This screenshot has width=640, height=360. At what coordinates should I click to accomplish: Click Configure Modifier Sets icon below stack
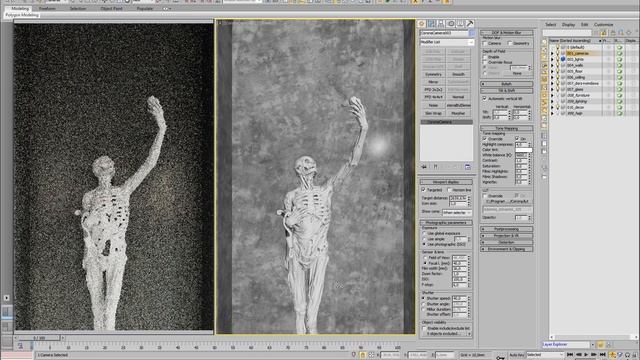(468, 167)
